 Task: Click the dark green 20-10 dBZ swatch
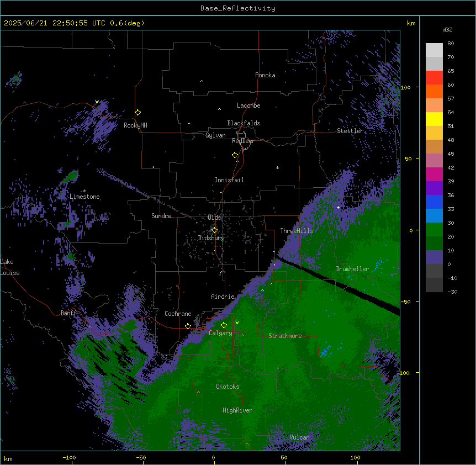434,244
